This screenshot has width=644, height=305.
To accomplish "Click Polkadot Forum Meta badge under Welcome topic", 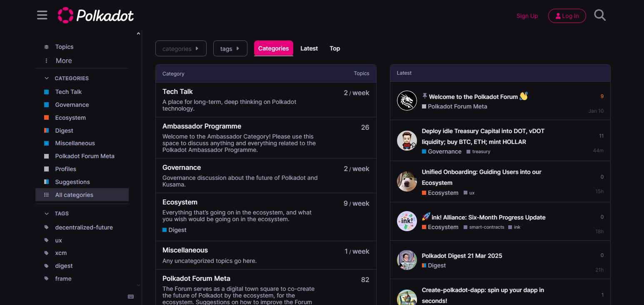I will [x=454, y=106].
